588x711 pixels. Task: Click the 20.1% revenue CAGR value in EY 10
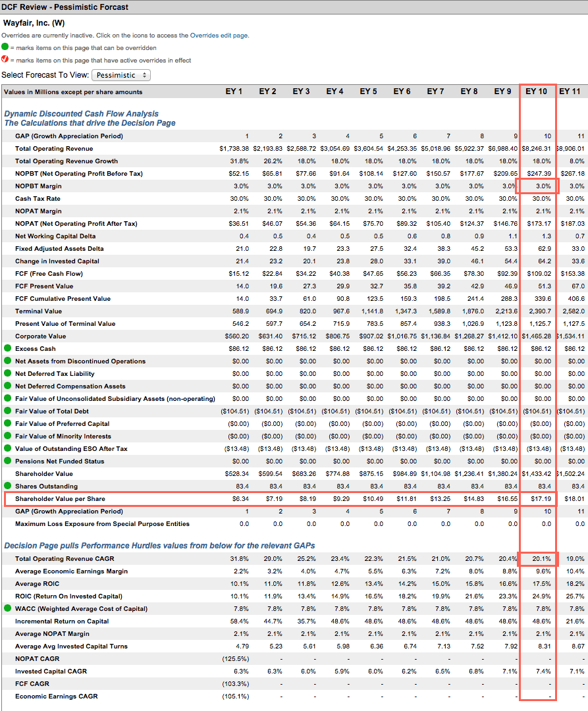coord(542,559)
